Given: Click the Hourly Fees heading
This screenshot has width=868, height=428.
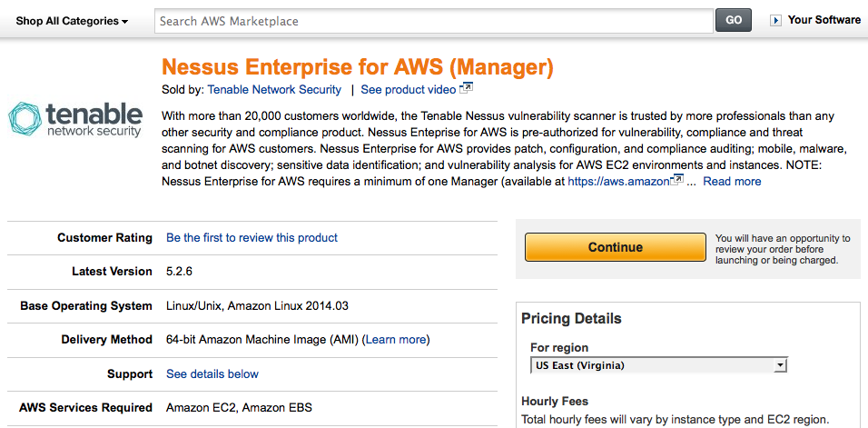Looking at the screenshot, I should (555, 401).
